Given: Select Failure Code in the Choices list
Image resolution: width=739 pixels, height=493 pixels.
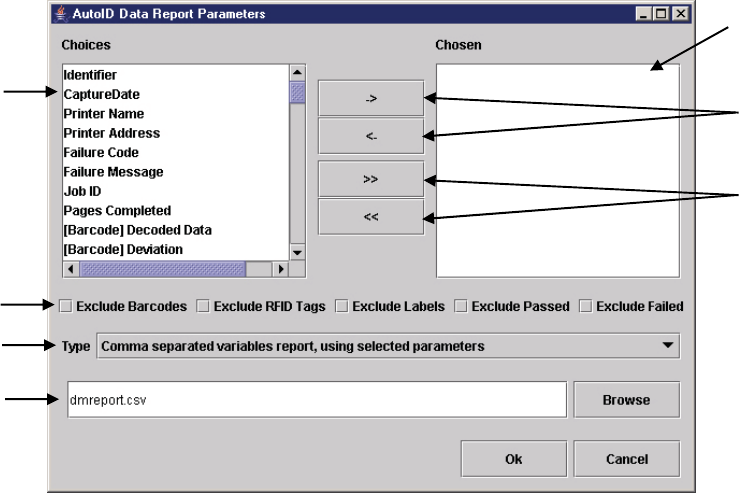Looking at the screenshot, I should [x=175, y=152].
